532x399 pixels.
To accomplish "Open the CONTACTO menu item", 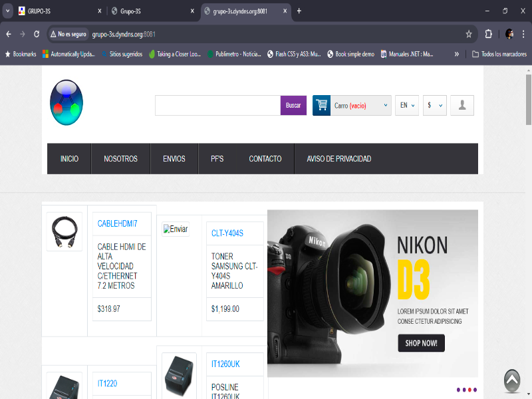I will (265, 159).
